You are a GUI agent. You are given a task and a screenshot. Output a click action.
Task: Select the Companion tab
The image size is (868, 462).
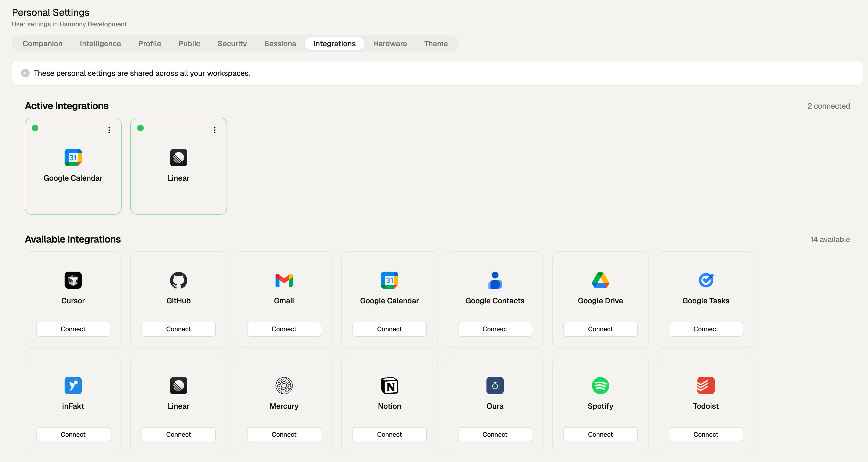(43, 44)
